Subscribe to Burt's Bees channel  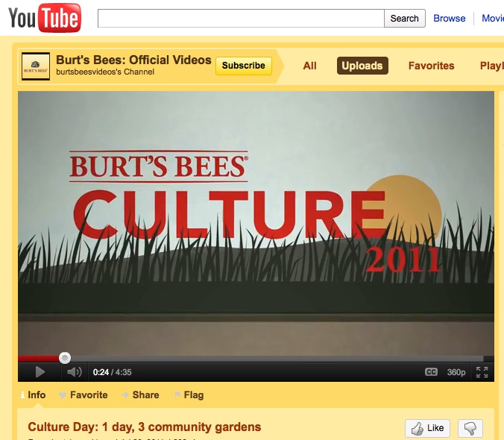244,66
